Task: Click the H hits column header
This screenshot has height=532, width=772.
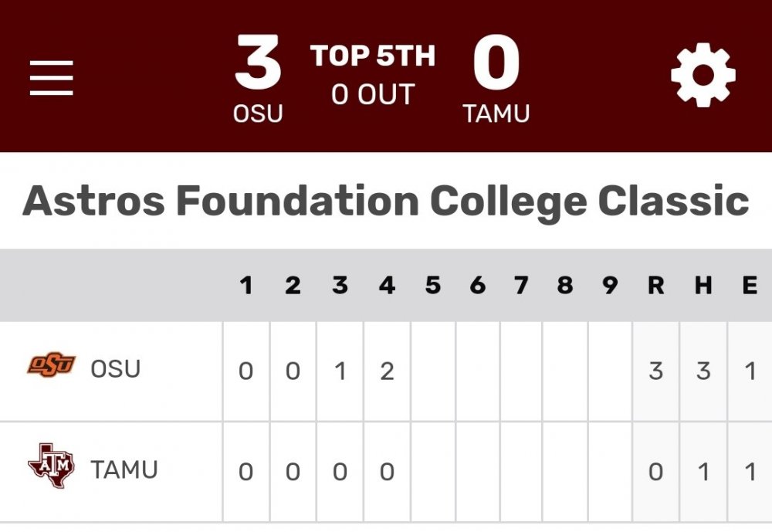Action: (703, 286)
